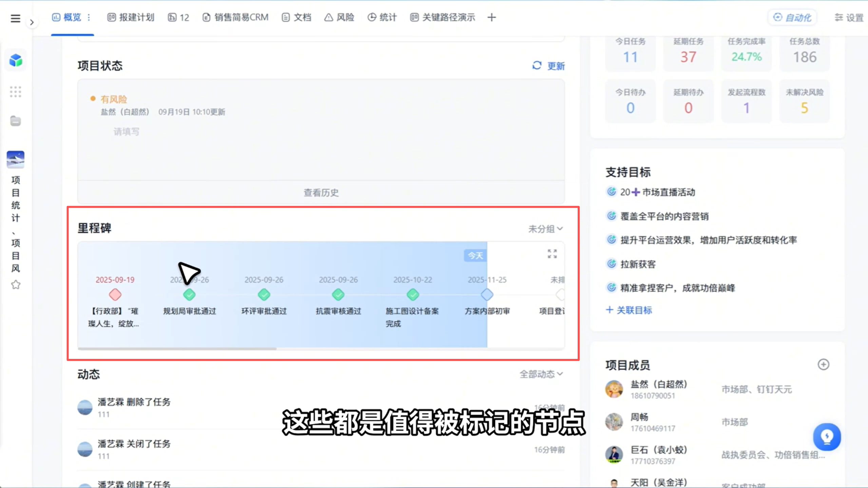Open the 全部动态 activity filter dropdown
The width and height of the screenshot is (868, 488).
[541, 374]
